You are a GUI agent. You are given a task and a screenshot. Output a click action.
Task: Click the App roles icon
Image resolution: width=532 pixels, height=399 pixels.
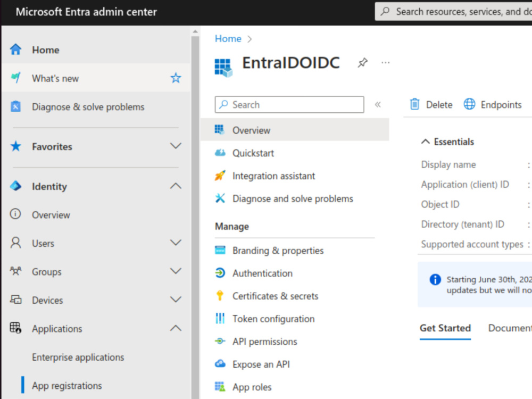220,386
